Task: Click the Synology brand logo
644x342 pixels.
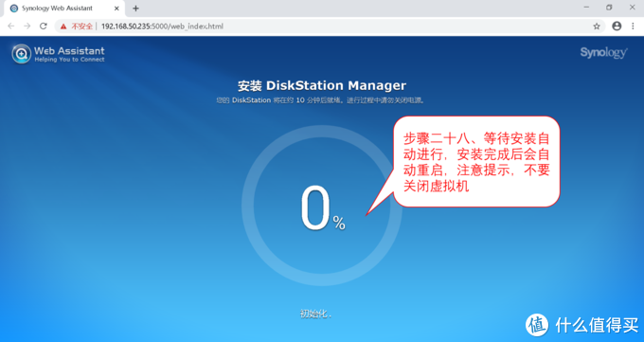Action: pos(604,53)
